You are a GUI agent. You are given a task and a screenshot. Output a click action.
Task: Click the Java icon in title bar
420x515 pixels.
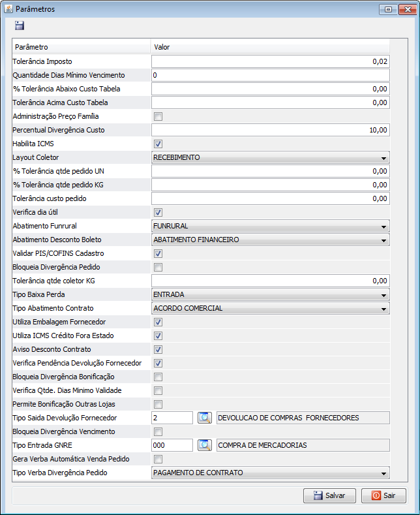click(x=8, y=9)
